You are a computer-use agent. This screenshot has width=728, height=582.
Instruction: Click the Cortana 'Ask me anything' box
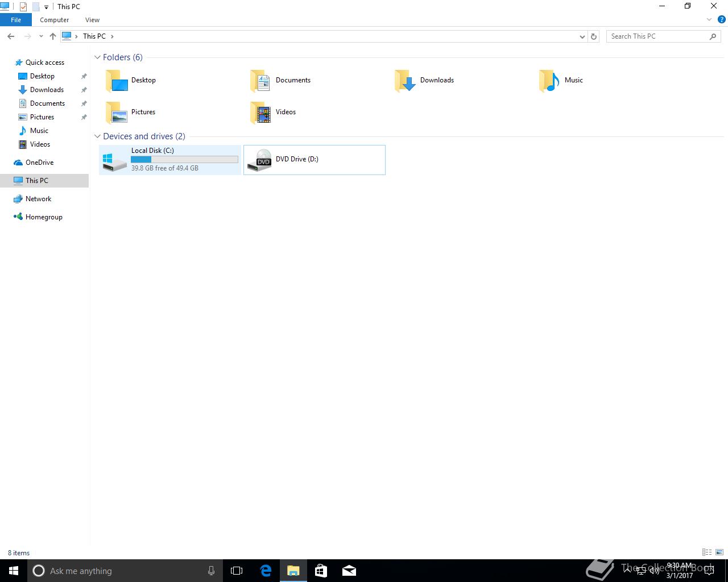125,571
